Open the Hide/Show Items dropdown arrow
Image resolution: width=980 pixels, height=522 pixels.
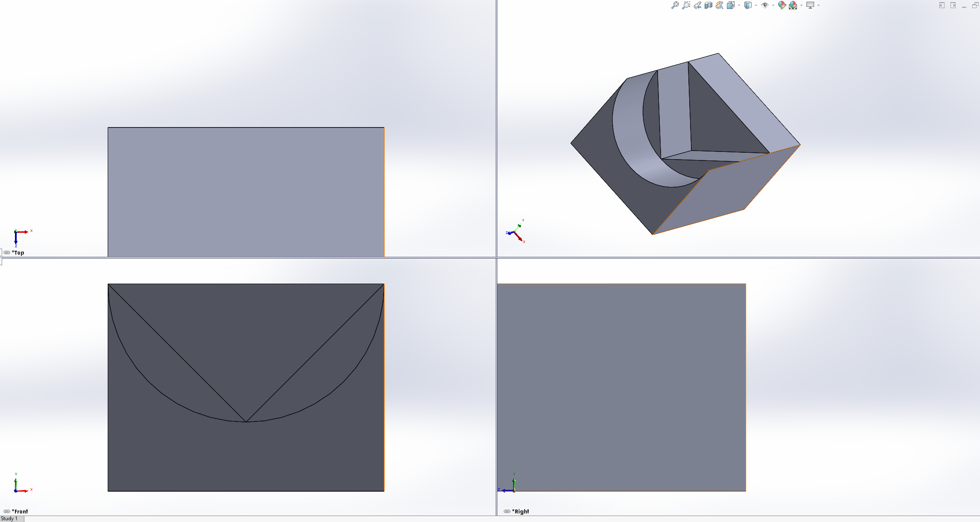pos(773,5)
